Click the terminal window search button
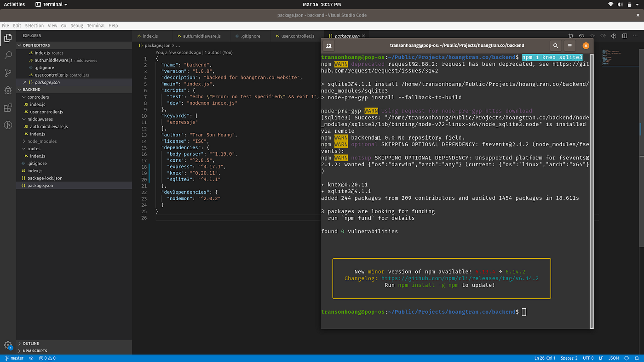This screenshot has height=362, width=644. (x=556, y=45)
